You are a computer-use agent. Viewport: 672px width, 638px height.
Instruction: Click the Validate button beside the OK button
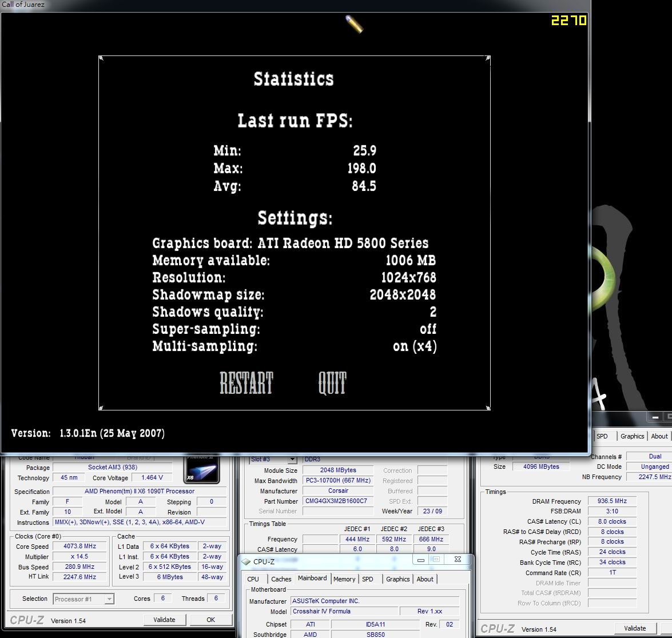click(x=165, y=620)
